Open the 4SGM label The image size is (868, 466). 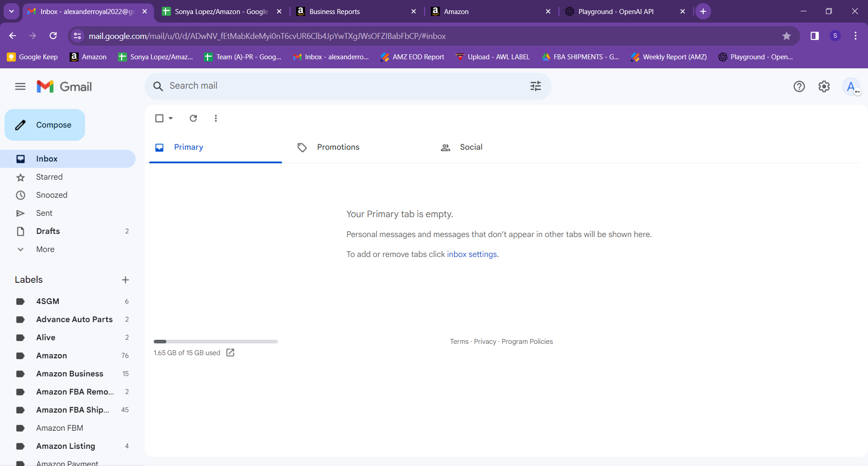point(68,301)
